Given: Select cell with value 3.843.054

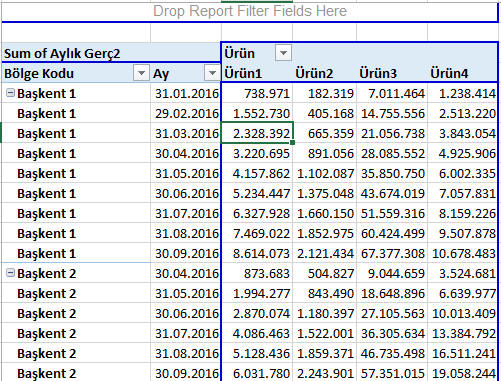Looking at the screenshot, I should 463,133.
